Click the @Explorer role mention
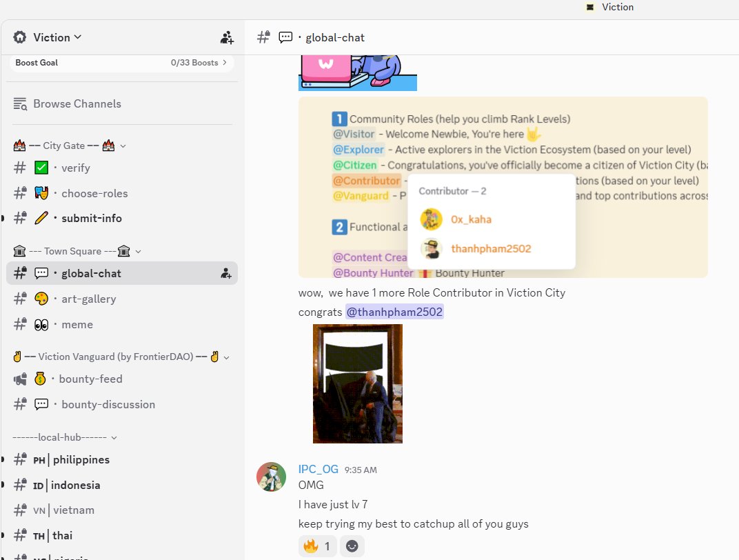739x560 pixels. click(x=358, y=150)
